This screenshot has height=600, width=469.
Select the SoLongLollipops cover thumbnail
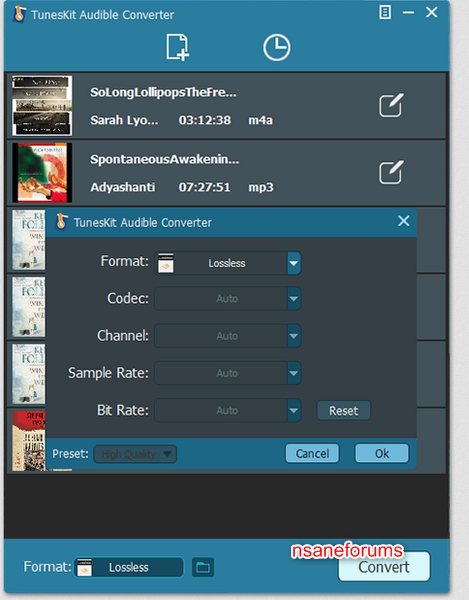click(x=42, y=106)
